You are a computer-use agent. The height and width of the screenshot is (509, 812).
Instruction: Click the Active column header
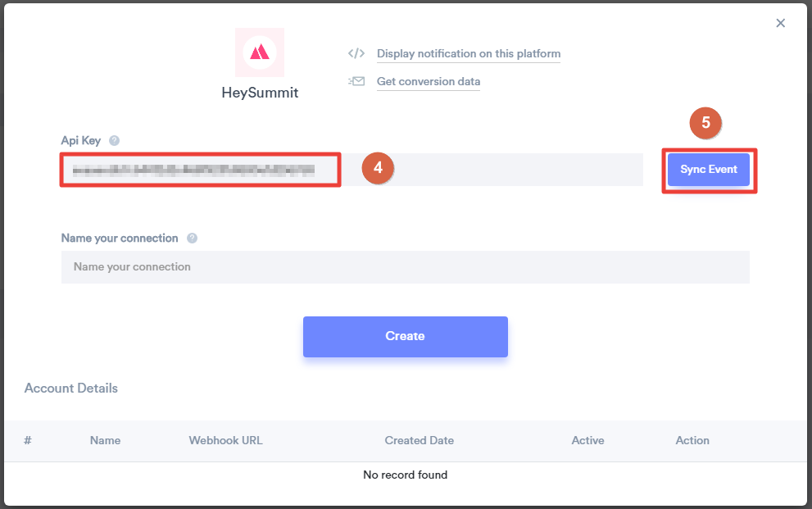click(x=587, y=441)
